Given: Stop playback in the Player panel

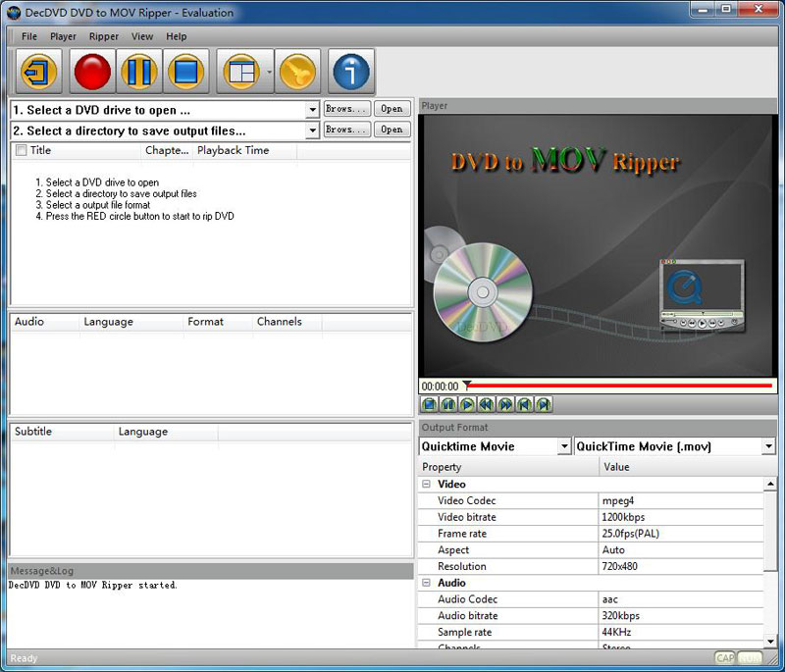Looking at the screenshot, I should (x=429, y=404).
